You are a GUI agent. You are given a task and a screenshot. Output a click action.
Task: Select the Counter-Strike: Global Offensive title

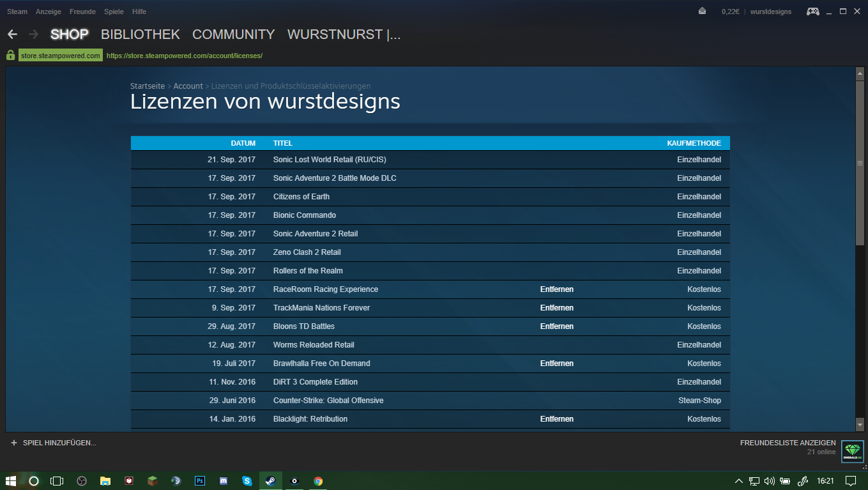[328, 401]
